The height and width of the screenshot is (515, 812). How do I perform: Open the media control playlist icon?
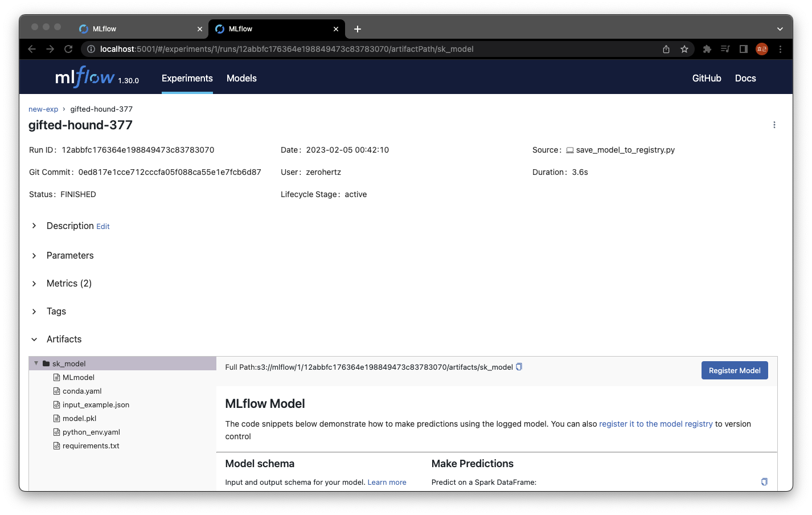pos(725,49)
